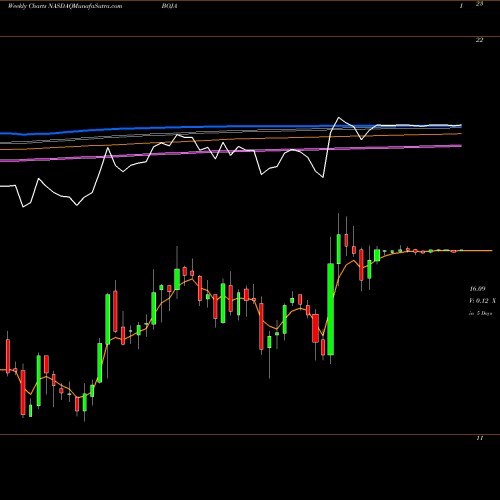
Task: Click the 'Weekly Charts NASDAQMunafaSutra.com' title text
Action: 65,6
